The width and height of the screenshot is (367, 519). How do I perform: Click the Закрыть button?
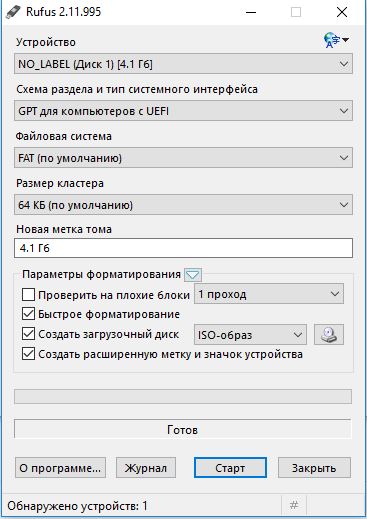pos(314,468)
